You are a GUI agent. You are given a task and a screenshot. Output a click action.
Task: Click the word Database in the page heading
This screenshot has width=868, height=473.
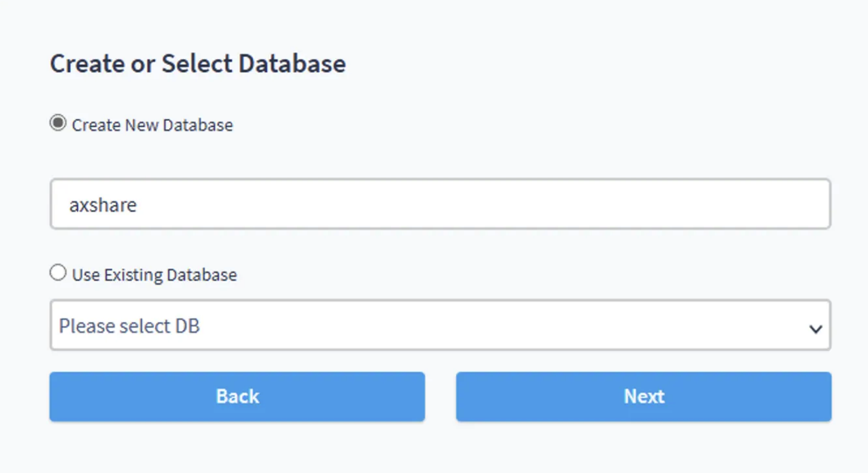(292, 64)
